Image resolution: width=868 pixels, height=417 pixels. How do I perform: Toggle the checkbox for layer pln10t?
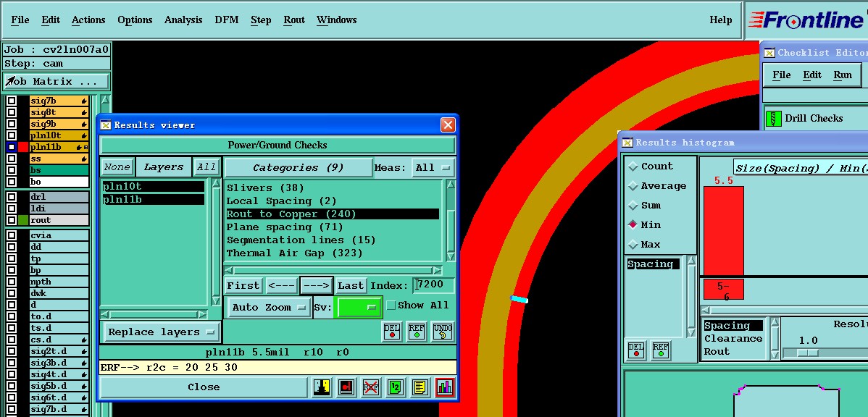(11, 135)
